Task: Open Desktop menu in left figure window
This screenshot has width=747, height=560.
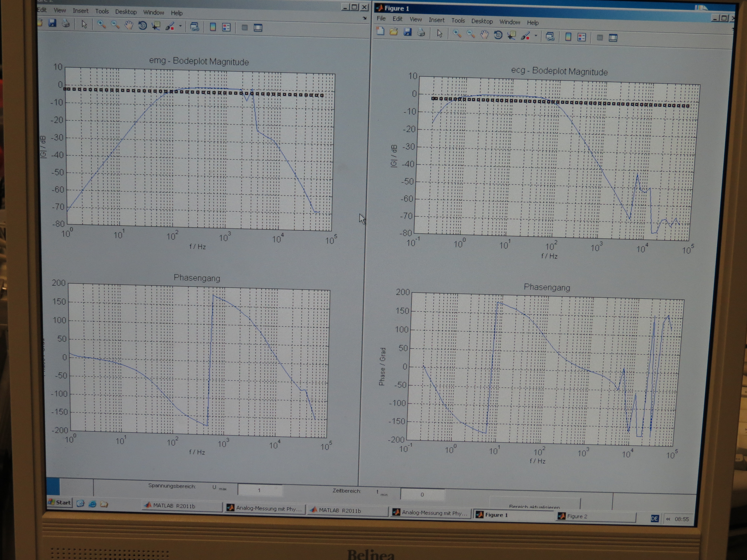Action: click(x=126, y=12)
